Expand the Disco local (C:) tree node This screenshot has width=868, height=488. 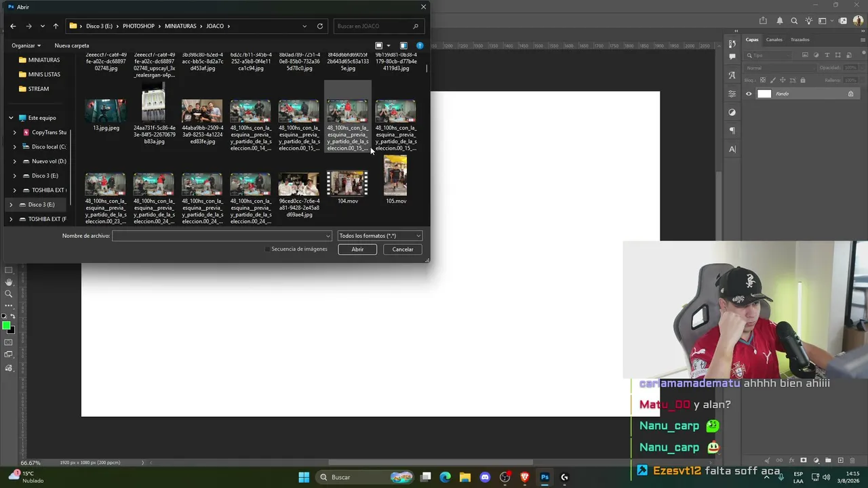point(14,146)
